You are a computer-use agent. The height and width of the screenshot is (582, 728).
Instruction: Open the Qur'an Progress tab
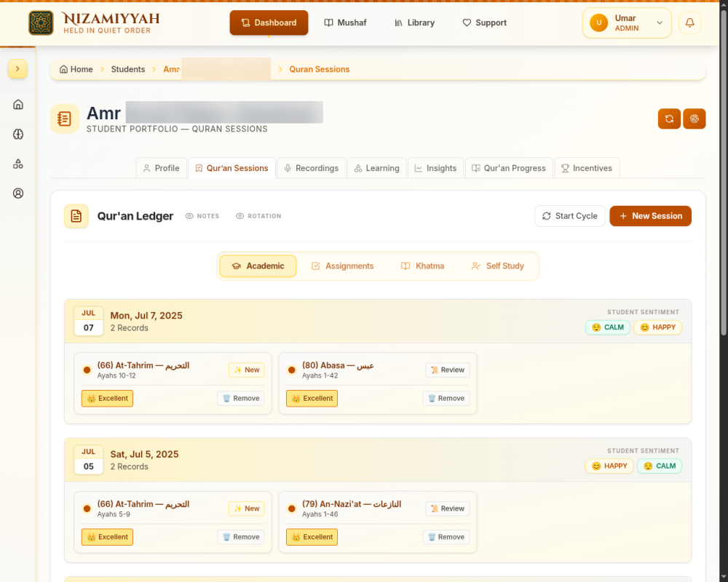pyautogui.click(x=509, y=168)
